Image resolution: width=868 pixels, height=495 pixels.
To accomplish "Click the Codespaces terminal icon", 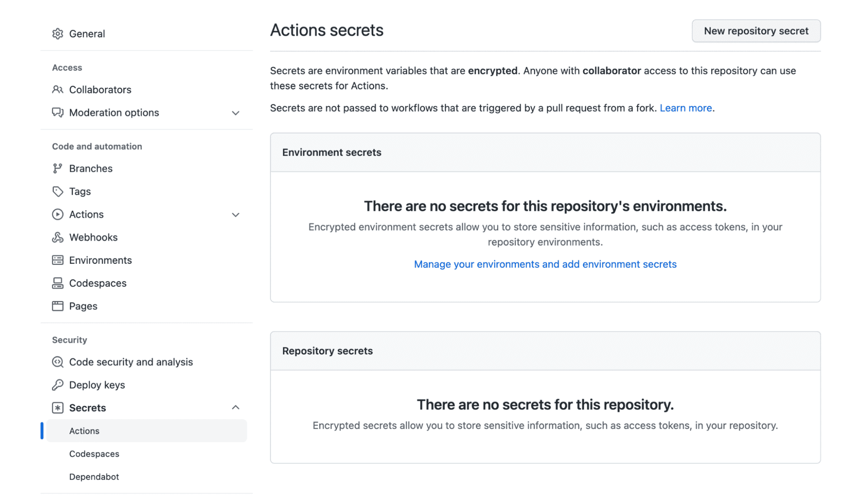I will point(58,283).
